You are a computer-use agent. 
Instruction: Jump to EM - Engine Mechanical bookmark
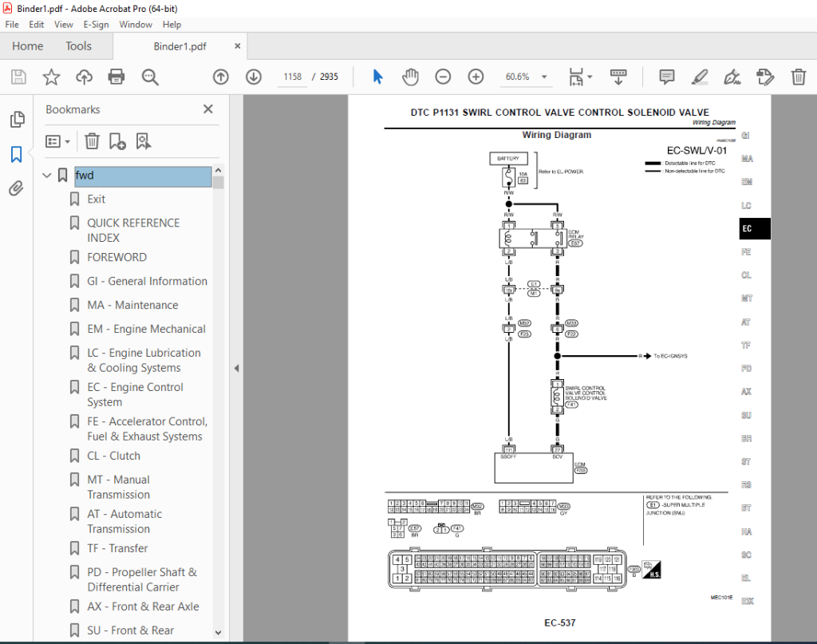click(x=146, y=330)
